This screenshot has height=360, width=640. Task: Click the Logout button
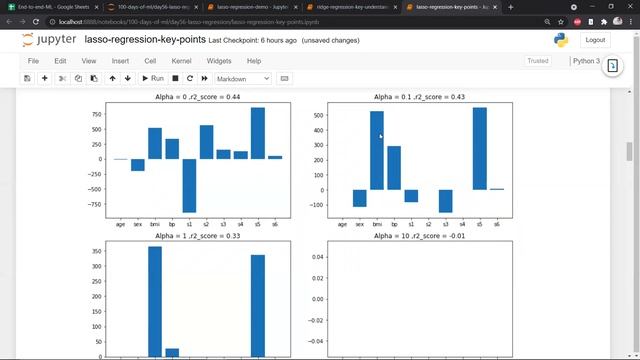click(x=595, y=40)
